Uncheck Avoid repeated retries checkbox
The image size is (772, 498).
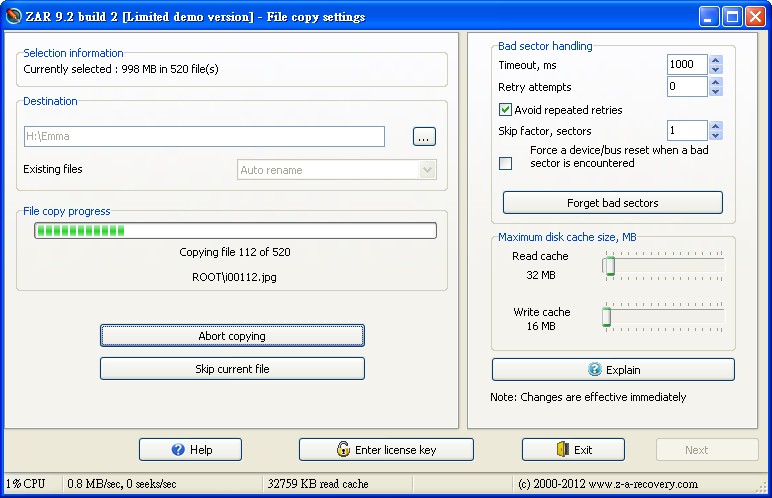pyautogui.click(x=505, y=109)
